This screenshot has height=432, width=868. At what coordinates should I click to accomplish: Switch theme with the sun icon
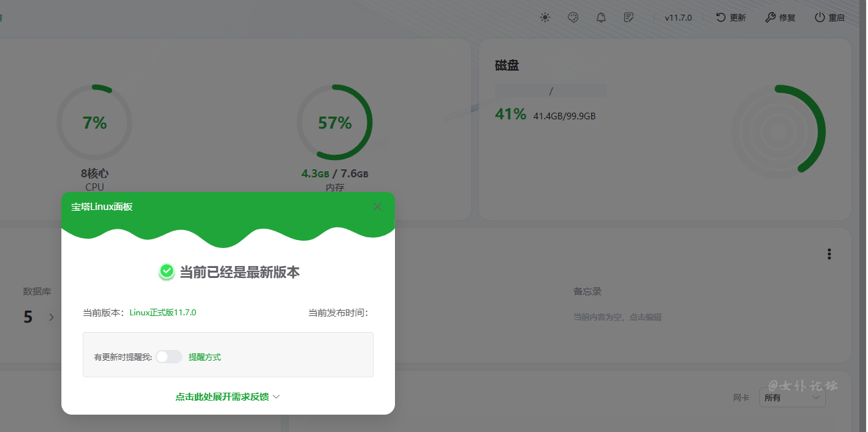point(545,17)
